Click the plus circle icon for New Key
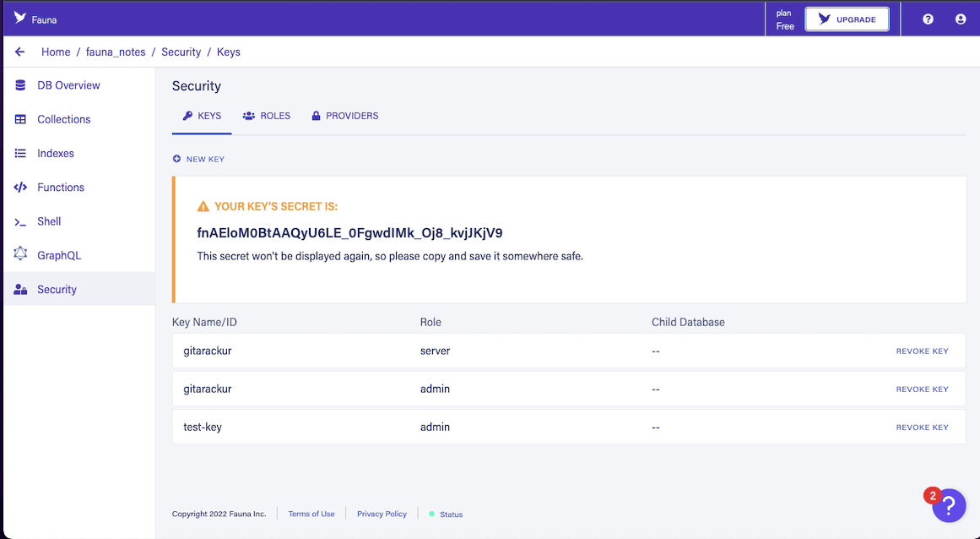 click(x=177, y=159)
